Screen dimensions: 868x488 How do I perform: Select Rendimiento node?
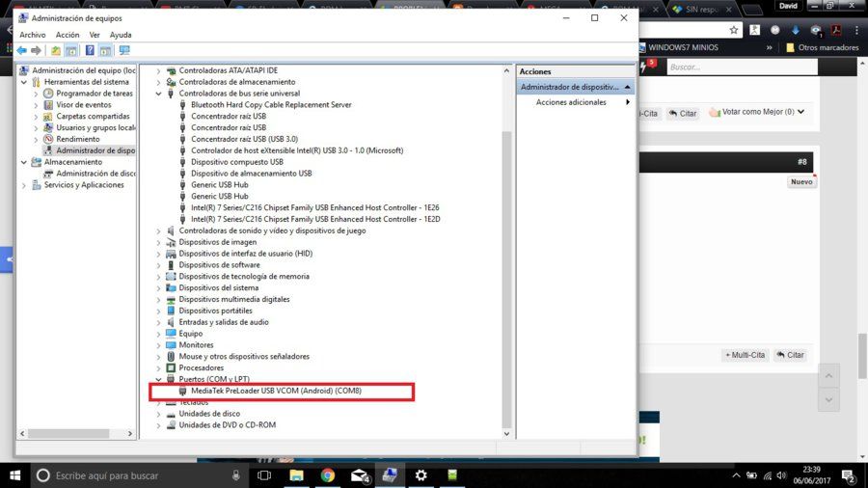[x=77, y=139]
